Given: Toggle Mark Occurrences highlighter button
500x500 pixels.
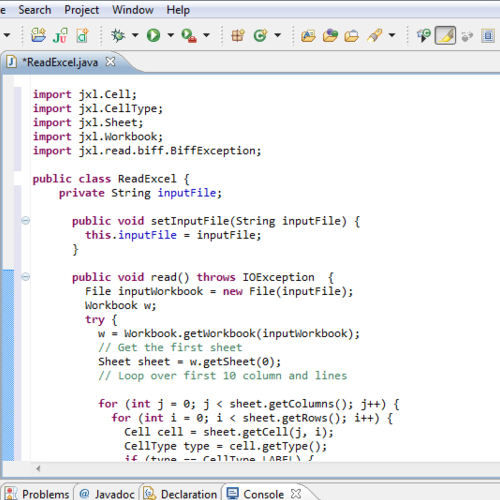Looking at the screenshot, I should point(445,35).
